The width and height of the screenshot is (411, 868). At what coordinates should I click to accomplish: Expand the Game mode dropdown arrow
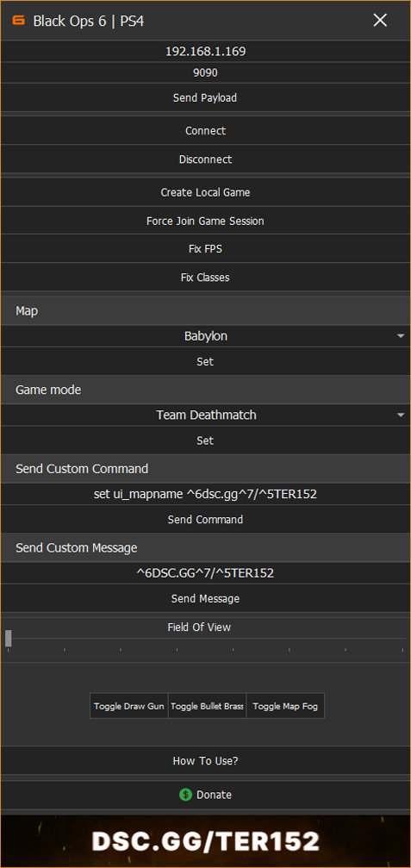point(401,415)
